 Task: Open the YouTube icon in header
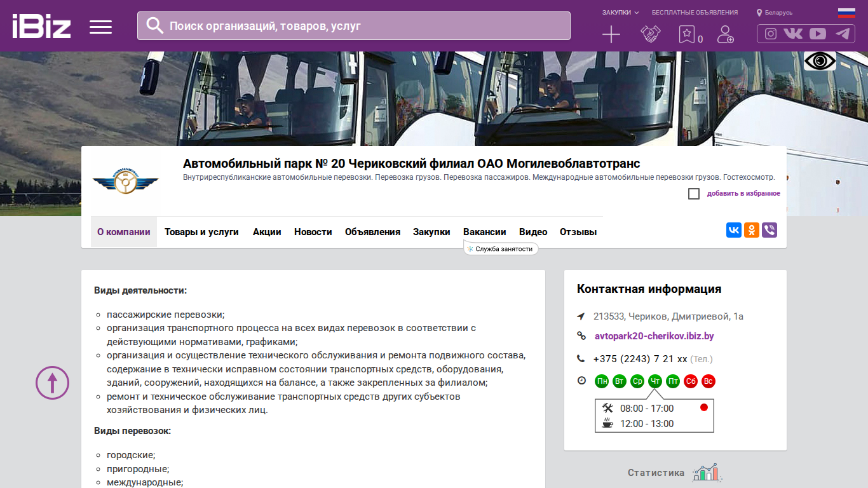818,34
